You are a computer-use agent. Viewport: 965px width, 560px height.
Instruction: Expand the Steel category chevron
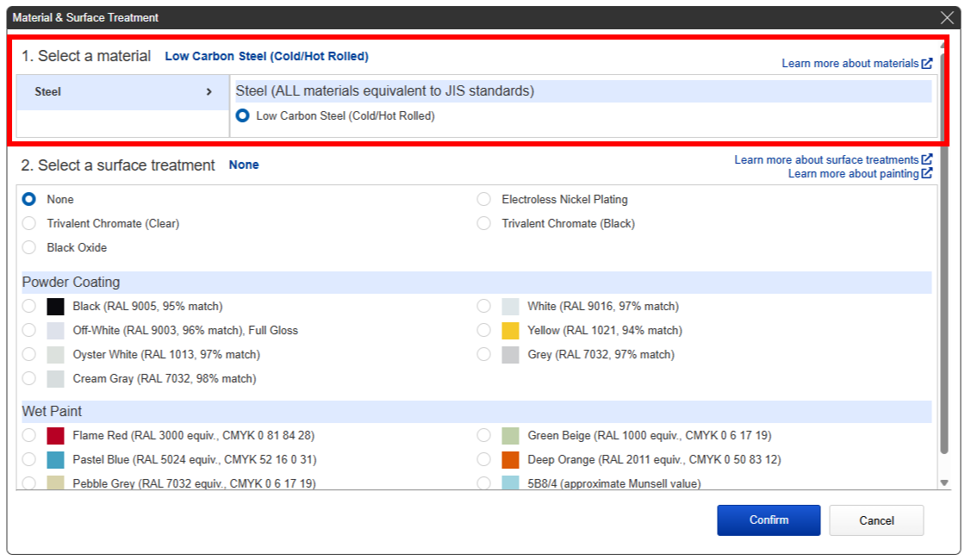tap(209, 91)
